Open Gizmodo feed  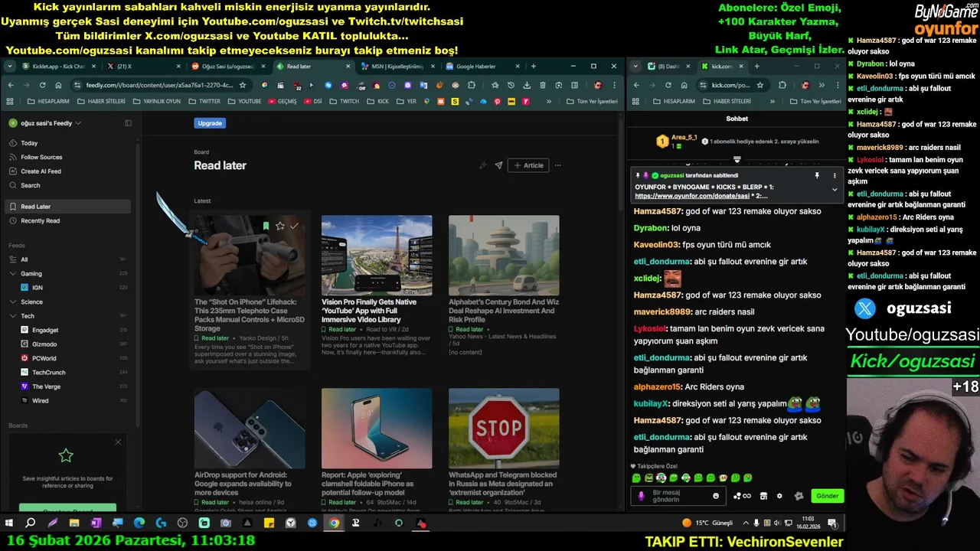pos(67,344)
